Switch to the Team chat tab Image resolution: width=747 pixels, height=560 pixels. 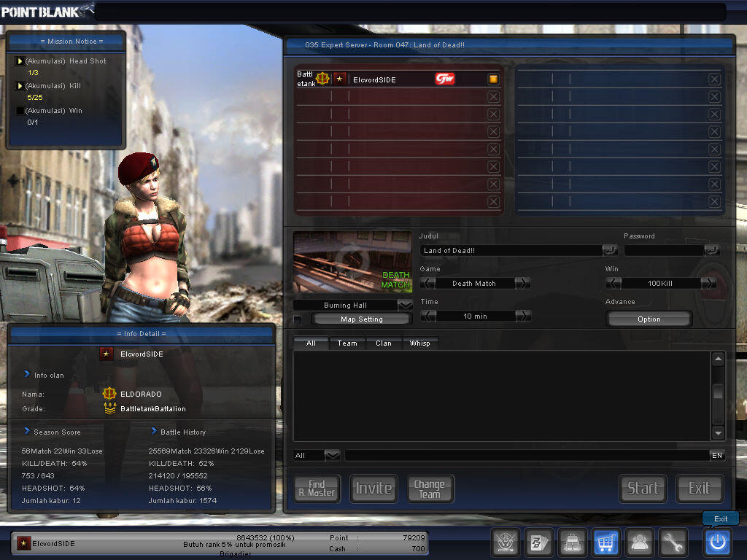point(347,343)
